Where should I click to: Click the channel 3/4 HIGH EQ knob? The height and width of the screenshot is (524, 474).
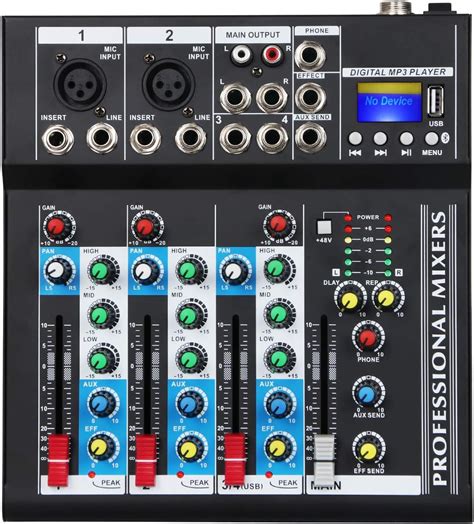click(278, 269)
